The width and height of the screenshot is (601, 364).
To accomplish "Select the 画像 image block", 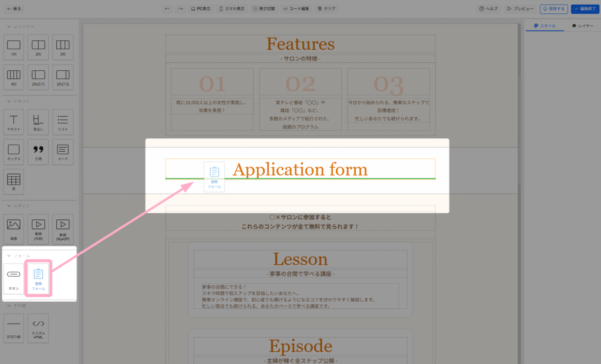I will pos(14,227).
